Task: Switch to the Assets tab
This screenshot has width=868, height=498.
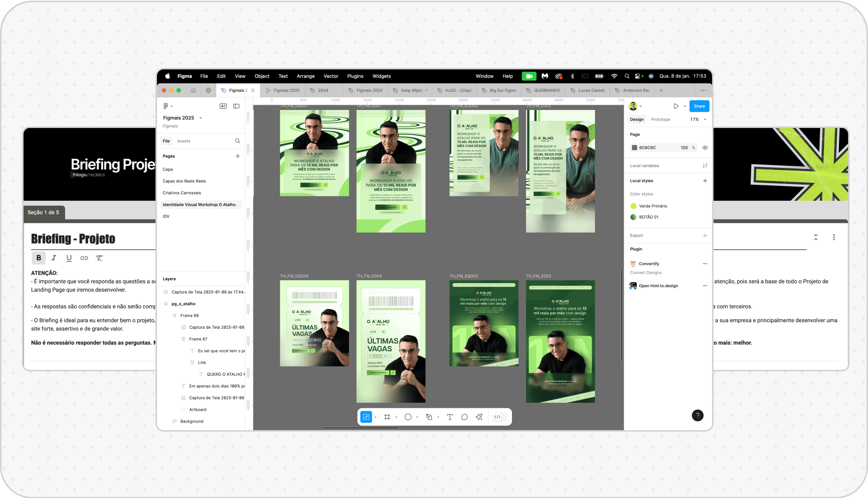Action: point(184,141)
